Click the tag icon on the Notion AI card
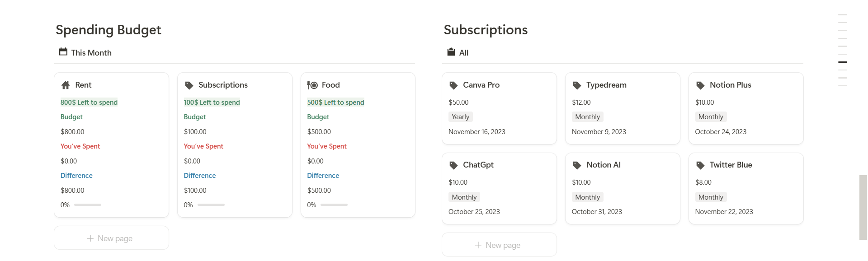 [x=577, y=165]
